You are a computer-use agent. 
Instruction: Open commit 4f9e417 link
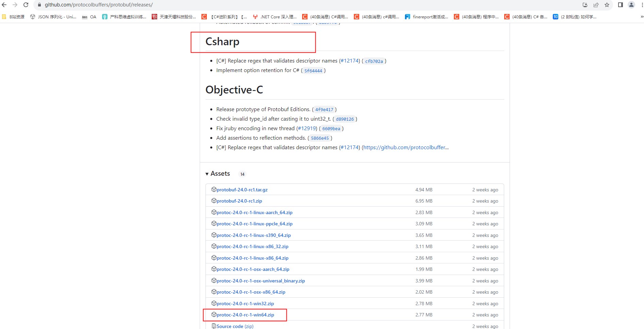tap(324, 109)
